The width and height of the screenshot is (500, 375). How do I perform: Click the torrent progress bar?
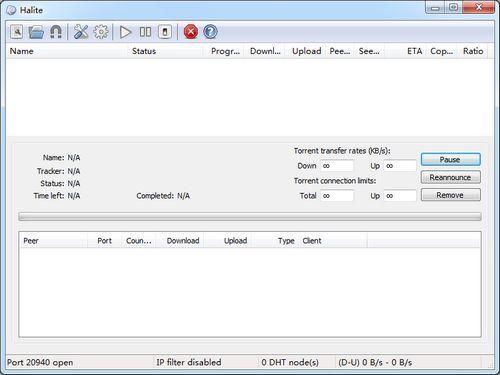(x=250, y=217)
